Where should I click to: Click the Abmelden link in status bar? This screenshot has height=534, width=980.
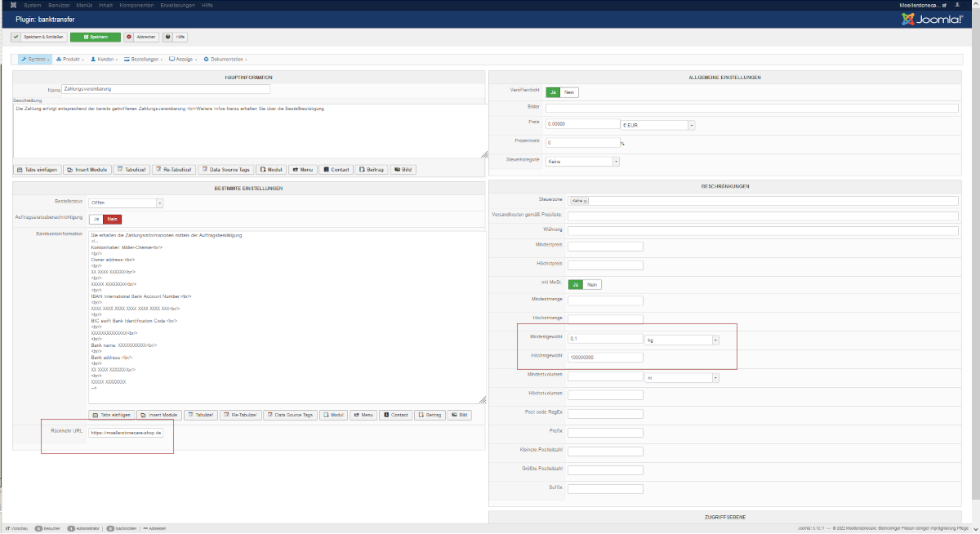[x=155, y=528]
